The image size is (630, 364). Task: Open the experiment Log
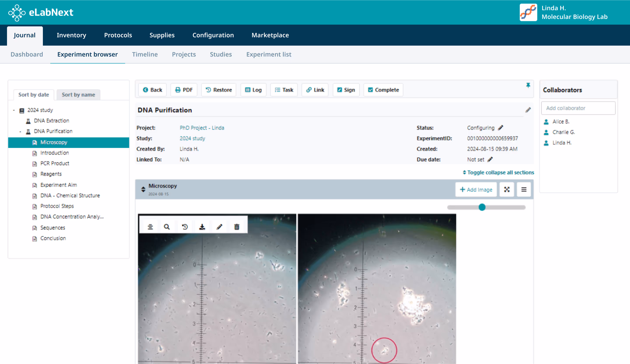tap(254, 90)
